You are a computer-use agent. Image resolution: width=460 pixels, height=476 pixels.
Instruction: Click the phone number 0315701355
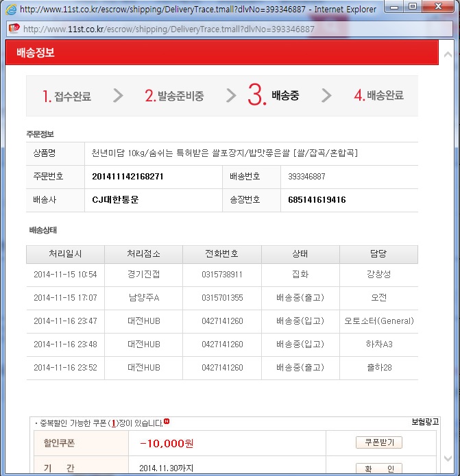coord(222,298)
